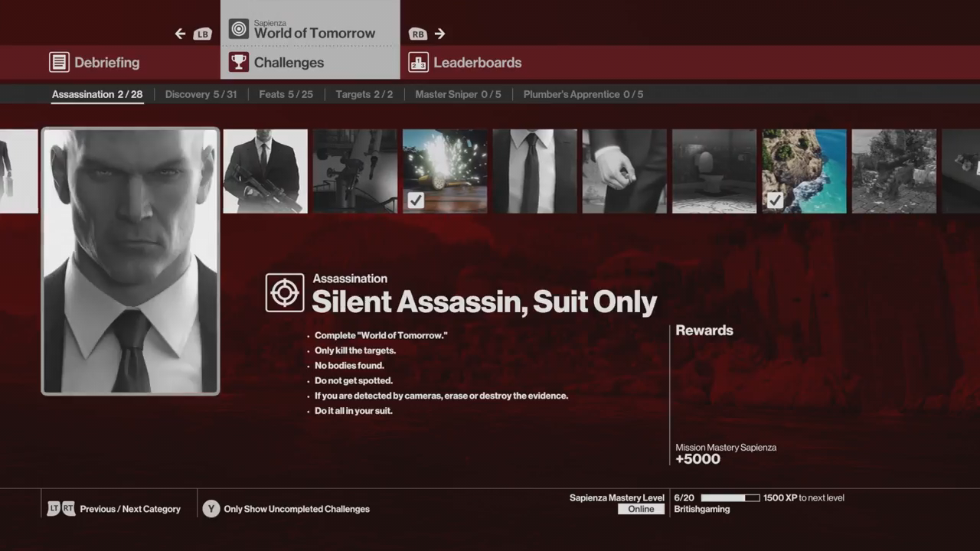Click the '1500 XP to next level' text

click(x=804, y=498)
